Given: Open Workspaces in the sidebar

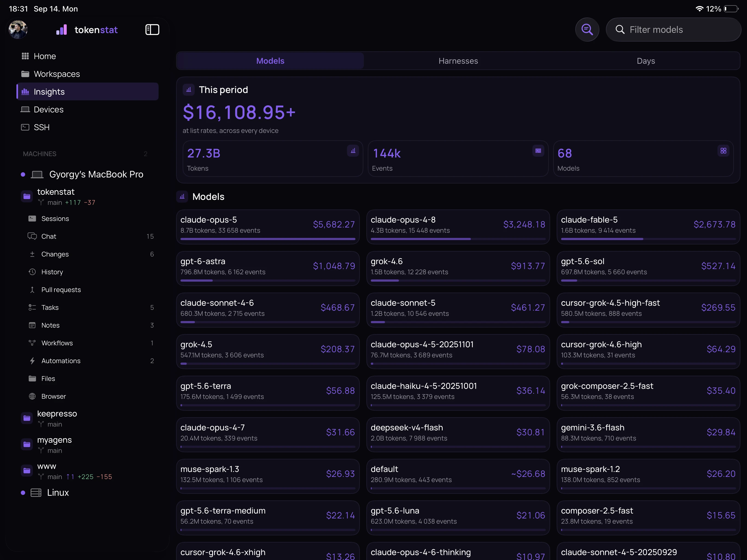Looking at the screenshot, I should coord(87,74).
